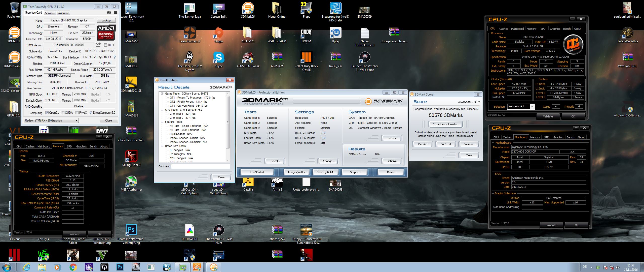
Task: Open MSI Afterburner desktop icon
Action: click(131, 183)
